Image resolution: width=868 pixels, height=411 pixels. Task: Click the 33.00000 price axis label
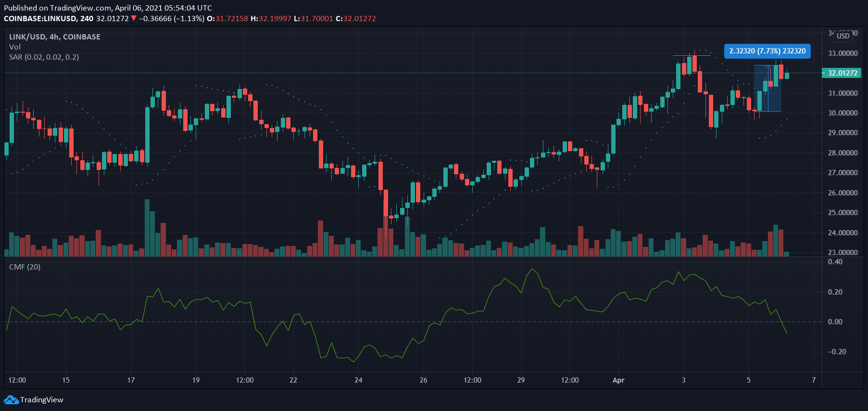843,53
